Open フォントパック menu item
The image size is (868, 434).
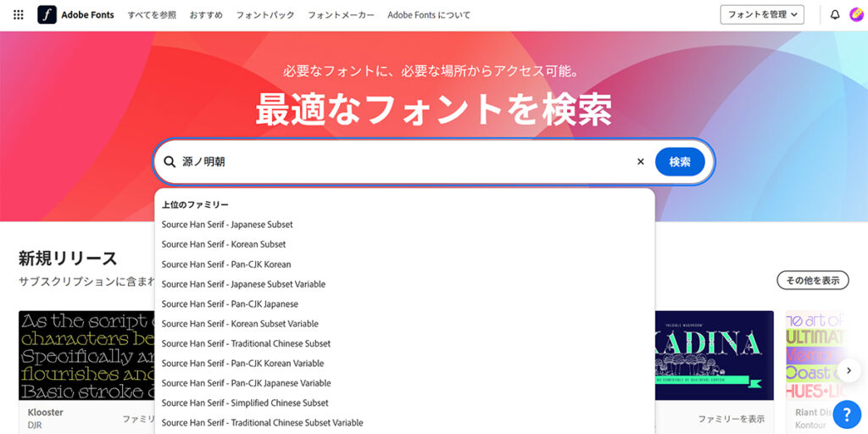click(x=265, y=15)
